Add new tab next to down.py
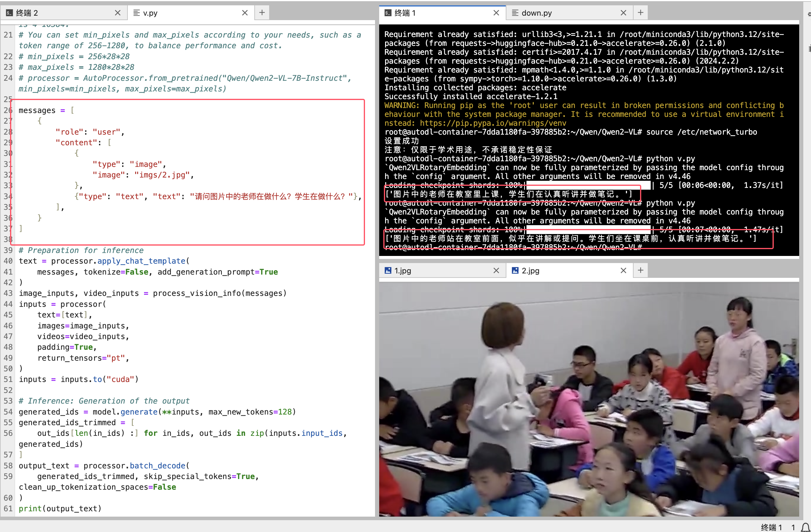 pyautogui.click(x=640, y=13)
